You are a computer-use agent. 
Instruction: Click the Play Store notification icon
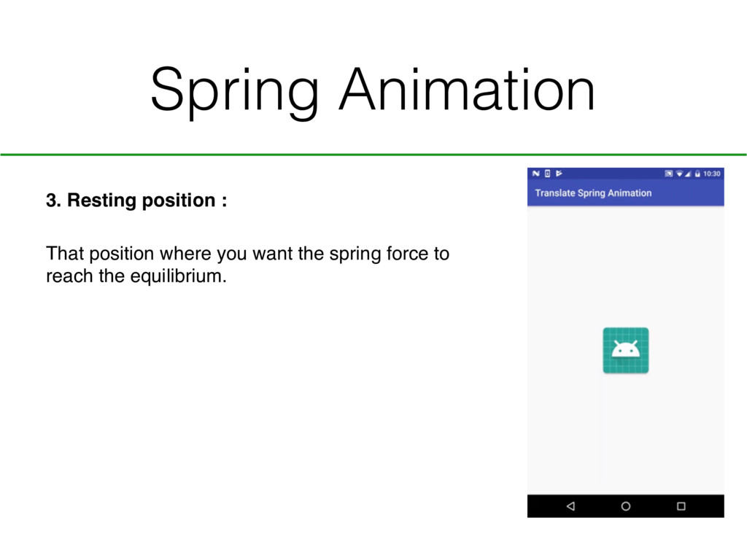559,174
